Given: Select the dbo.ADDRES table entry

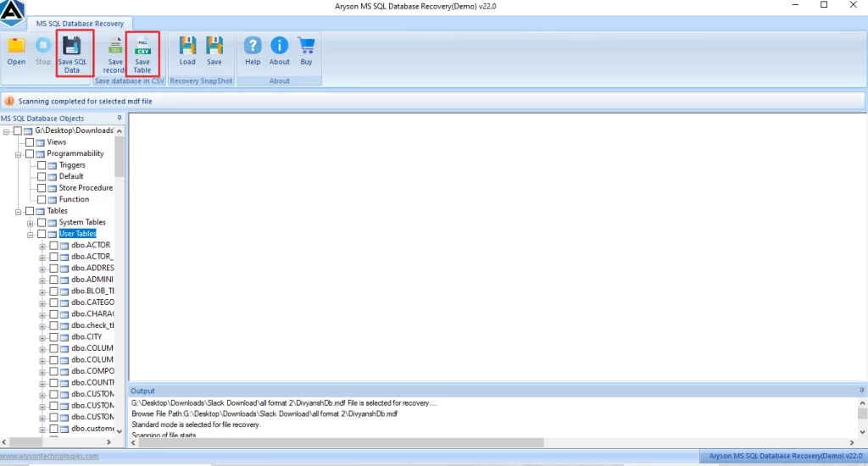Looking at the screenshot, I should (92, 268).
